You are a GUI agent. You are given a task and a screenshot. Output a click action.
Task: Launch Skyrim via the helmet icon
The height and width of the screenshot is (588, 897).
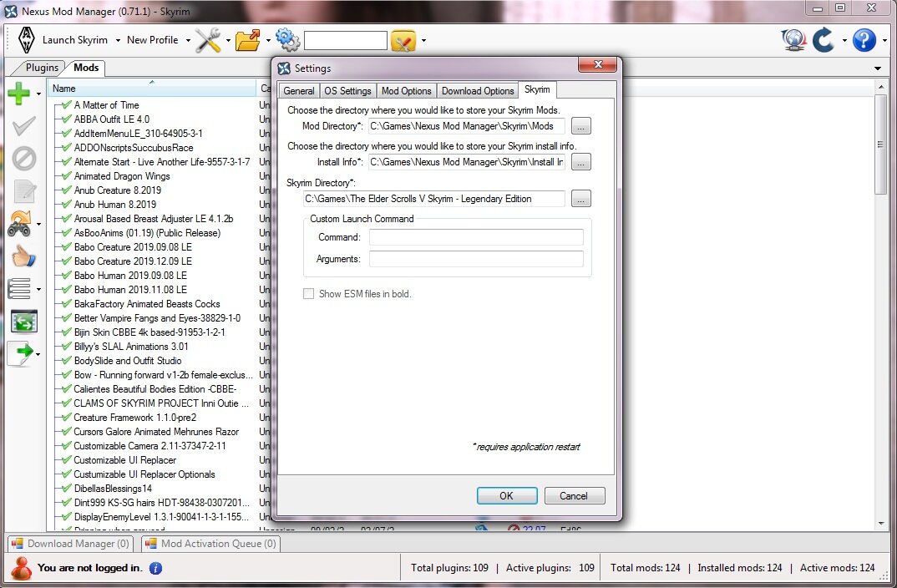(27, 40)
